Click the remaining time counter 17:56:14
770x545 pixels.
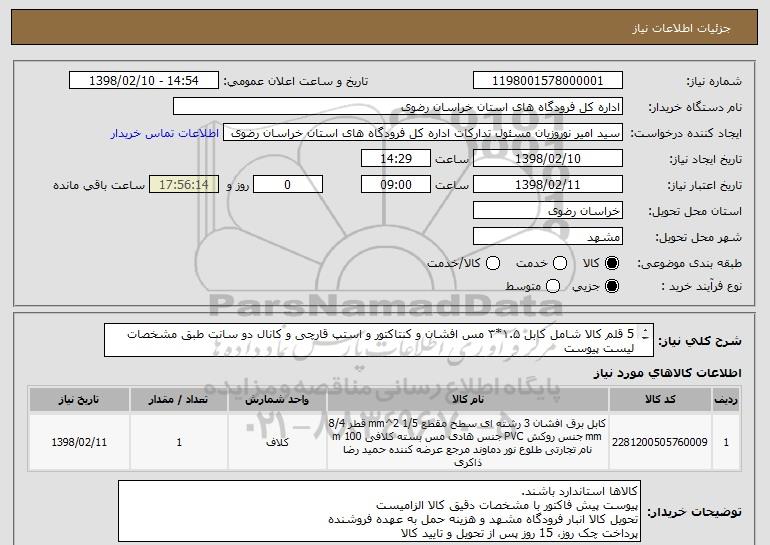(184, 185)
